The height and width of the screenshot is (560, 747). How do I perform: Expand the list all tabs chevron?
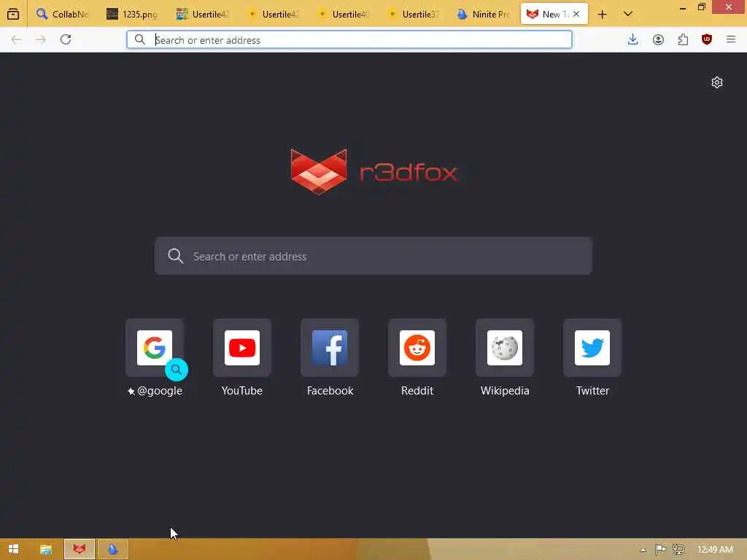click(x=628, y=15)
